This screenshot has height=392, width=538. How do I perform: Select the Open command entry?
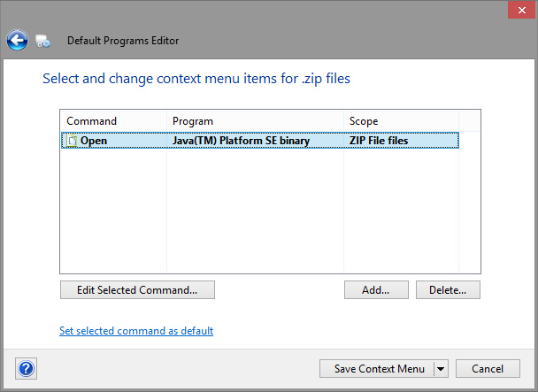(95, 140)
